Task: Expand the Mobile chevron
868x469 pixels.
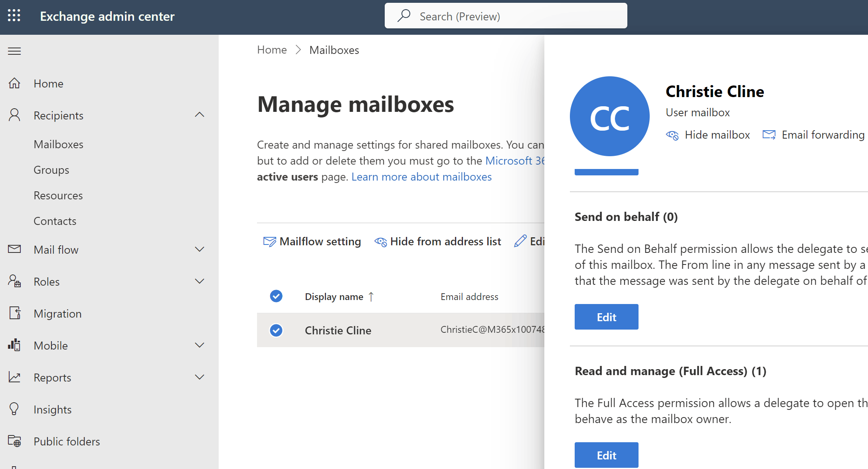Action: [x=200, y=345]
